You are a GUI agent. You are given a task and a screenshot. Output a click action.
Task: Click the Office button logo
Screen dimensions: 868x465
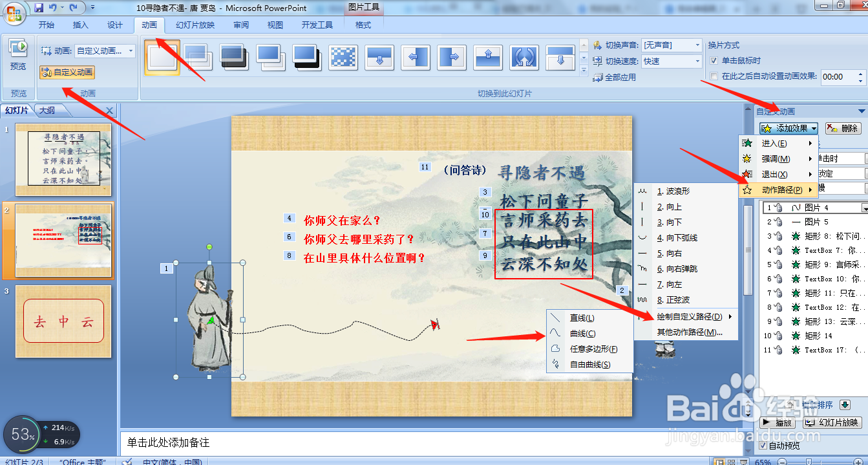tap(14, 12)
